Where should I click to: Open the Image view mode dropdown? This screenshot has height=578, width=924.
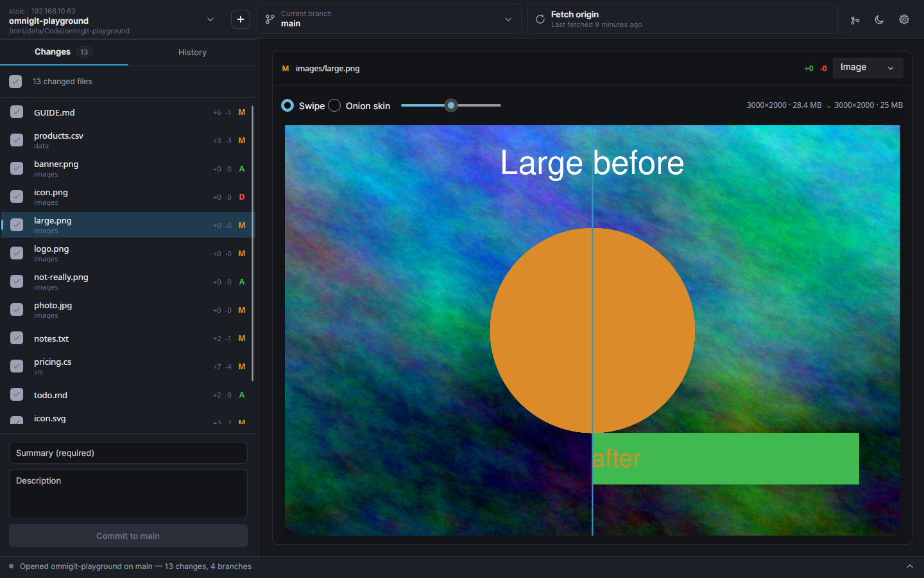(x=868, y=67)
